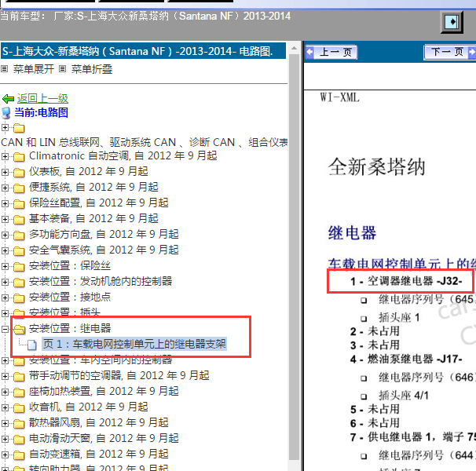The image size is (476, 471).
Task: Click folder icon of 带手动调节的空调器
Action: point(19,377)
